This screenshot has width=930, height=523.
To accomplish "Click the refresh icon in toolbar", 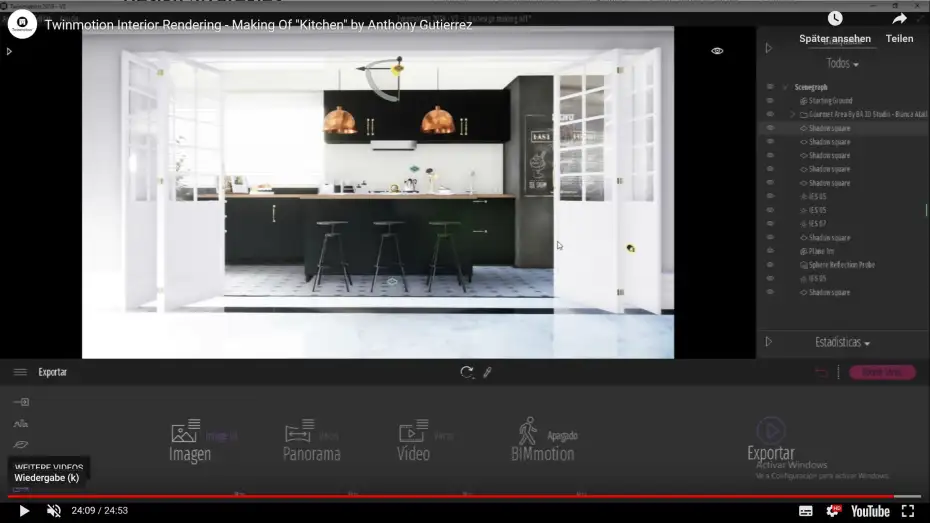I will tap(467, 372).
